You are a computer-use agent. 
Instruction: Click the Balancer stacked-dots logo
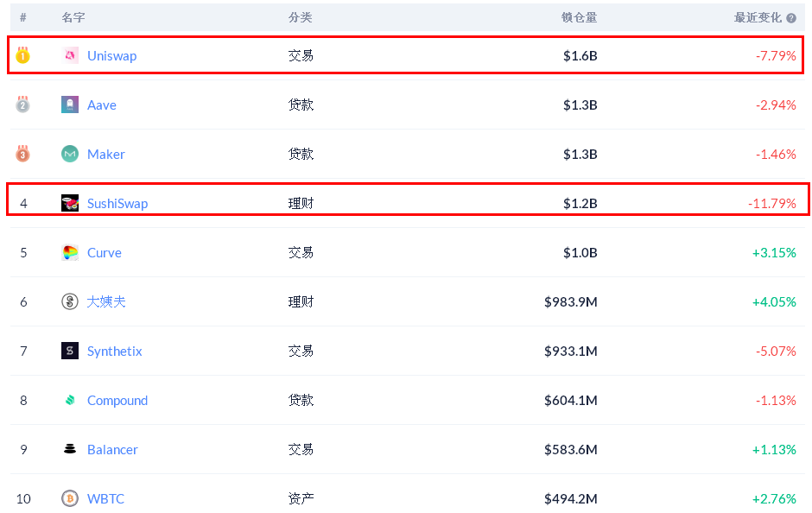click(70, 449)
